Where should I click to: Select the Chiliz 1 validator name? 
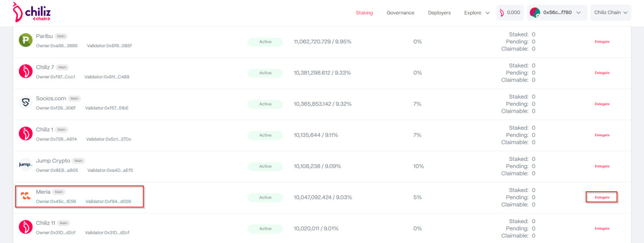[x=45, y=129]
